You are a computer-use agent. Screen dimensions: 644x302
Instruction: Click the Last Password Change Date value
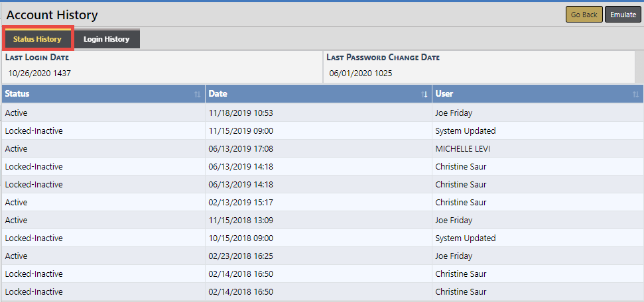point(360,74)
